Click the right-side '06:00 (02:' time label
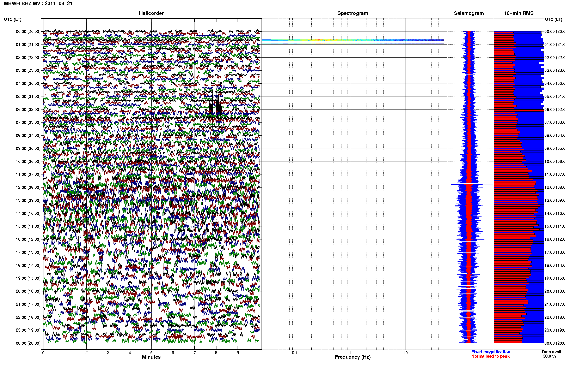The height and width of the screenshot is (368, 588). 555,109
